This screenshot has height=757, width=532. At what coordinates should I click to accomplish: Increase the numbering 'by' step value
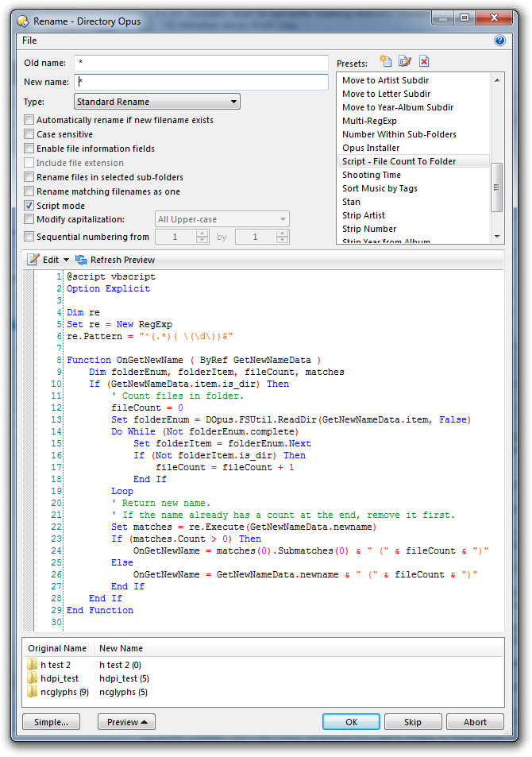pyautogui.click(x=283, y=234)
